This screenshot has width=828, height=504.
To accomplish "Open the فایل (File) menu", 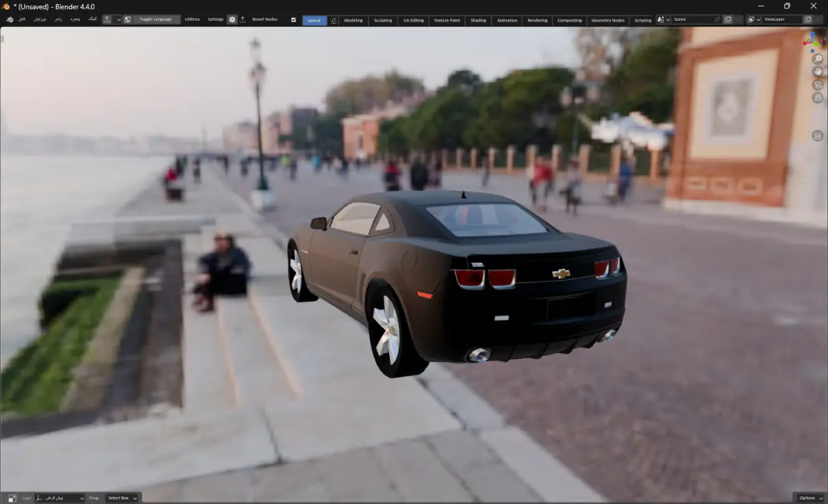I will 22,19.
